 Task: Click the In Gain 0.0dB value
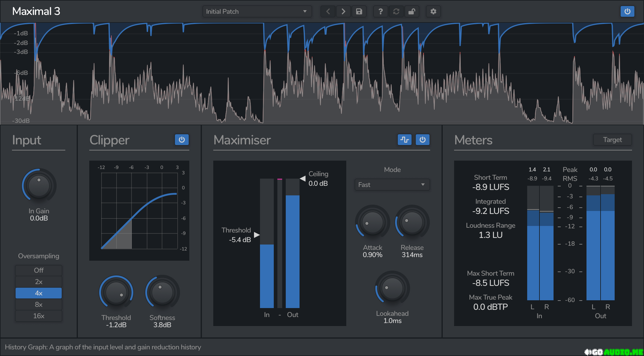39,218
